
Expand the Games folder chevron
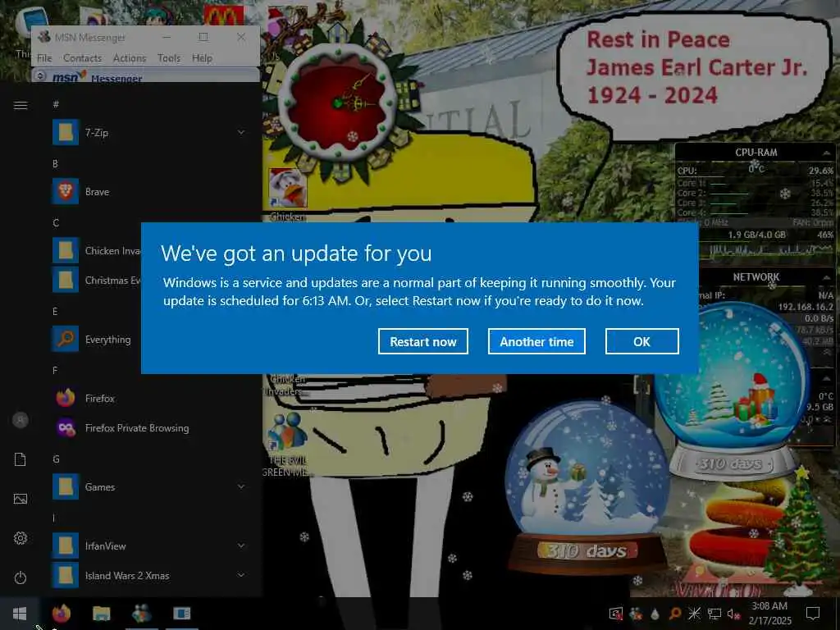[241, 486]
